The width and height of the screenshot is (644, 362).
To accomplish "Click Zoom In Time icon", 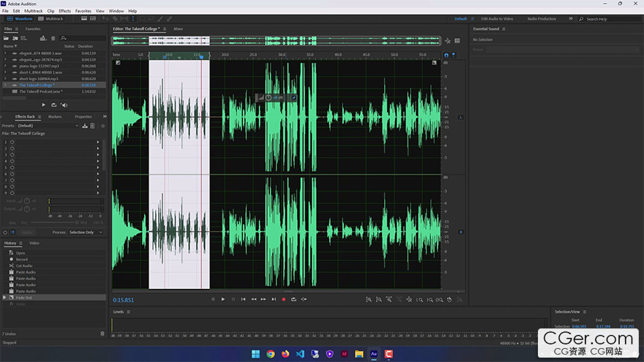I will (x=389, y=300).
